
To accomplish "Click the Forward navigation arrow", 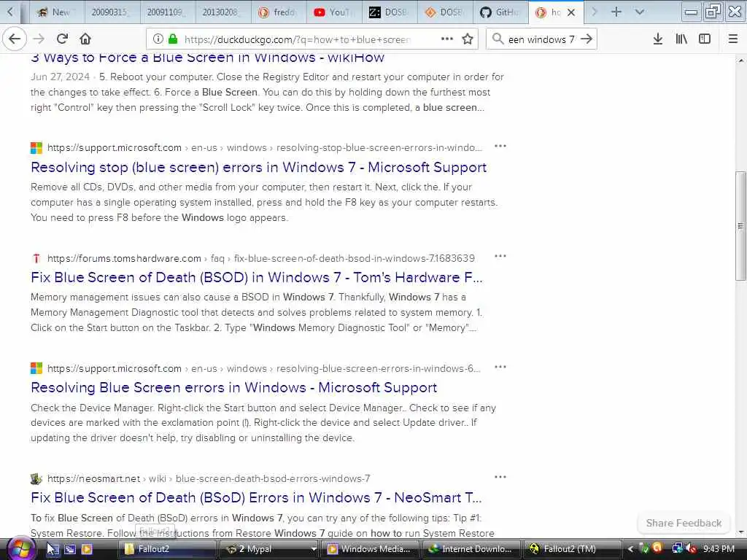I will tap(39, 39).
